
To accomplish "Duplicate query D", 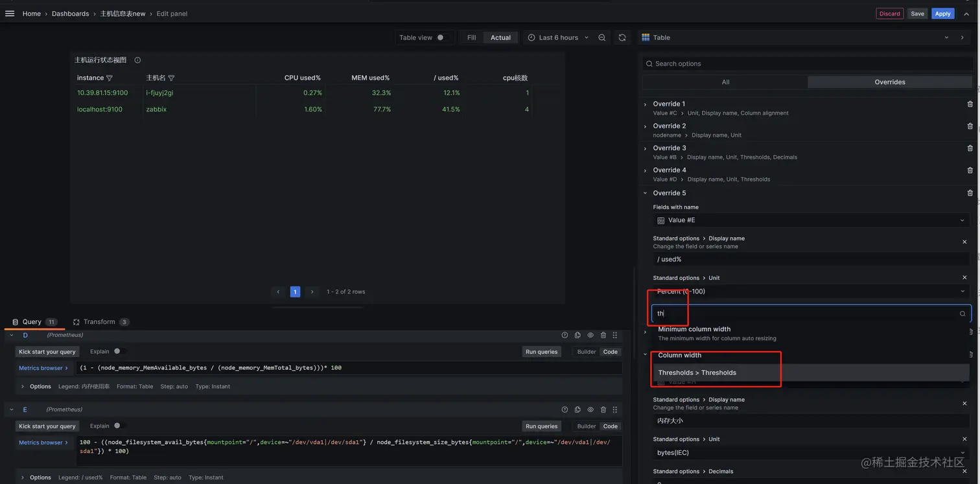I will (x=577, y=336).
